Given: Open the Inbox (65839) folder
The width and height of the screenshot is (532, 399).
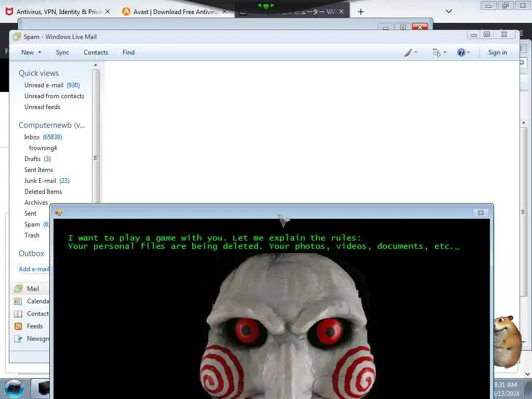Looking at the screenshot, I should (x=43, y=137).
